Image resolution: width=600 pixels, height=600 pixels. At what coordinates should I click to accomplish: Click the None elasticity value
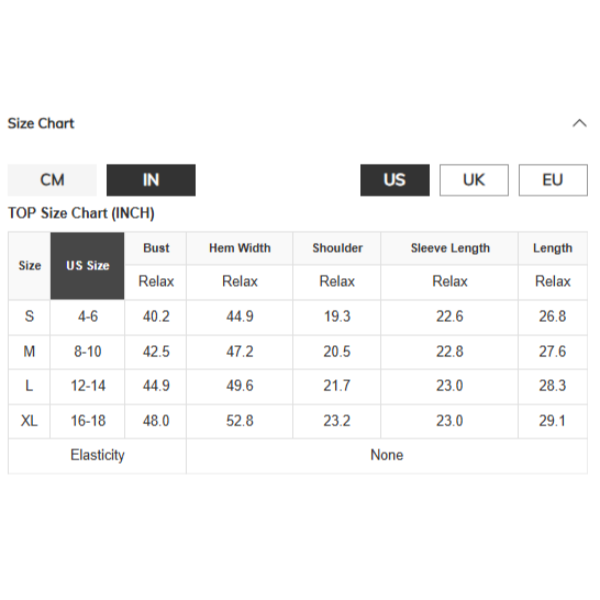click(x=387, y=455)
